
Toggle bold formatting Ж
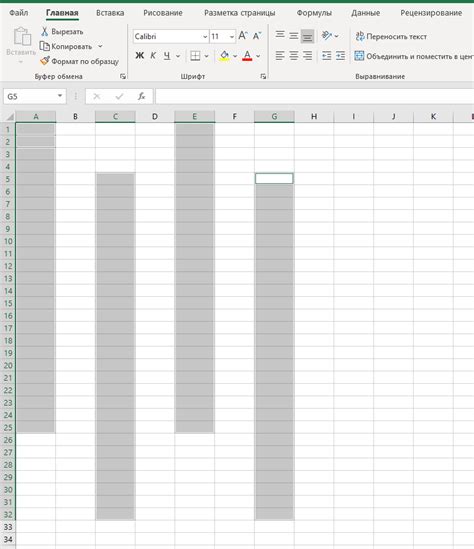139,56
